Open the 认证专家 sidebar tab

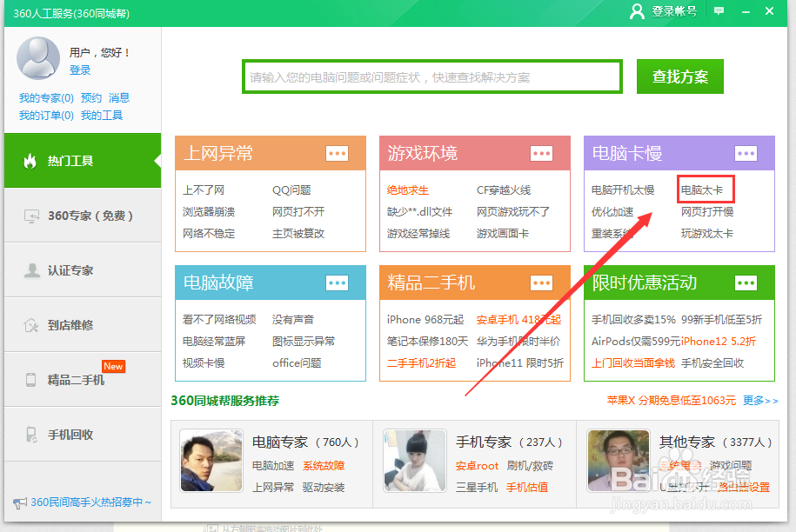[x=83, y=270]
